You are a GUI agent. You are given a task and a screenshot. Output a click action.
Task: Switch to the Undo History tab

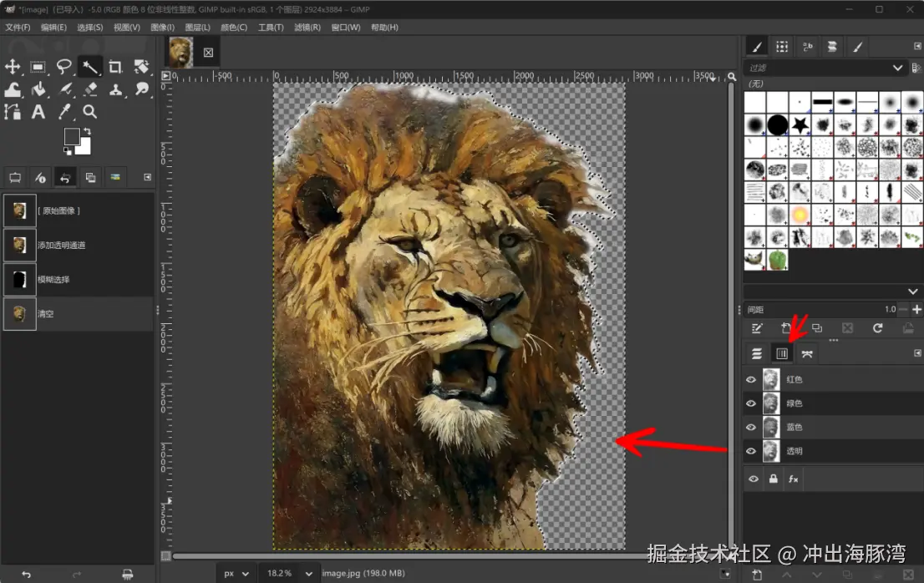tap(65, 177)
